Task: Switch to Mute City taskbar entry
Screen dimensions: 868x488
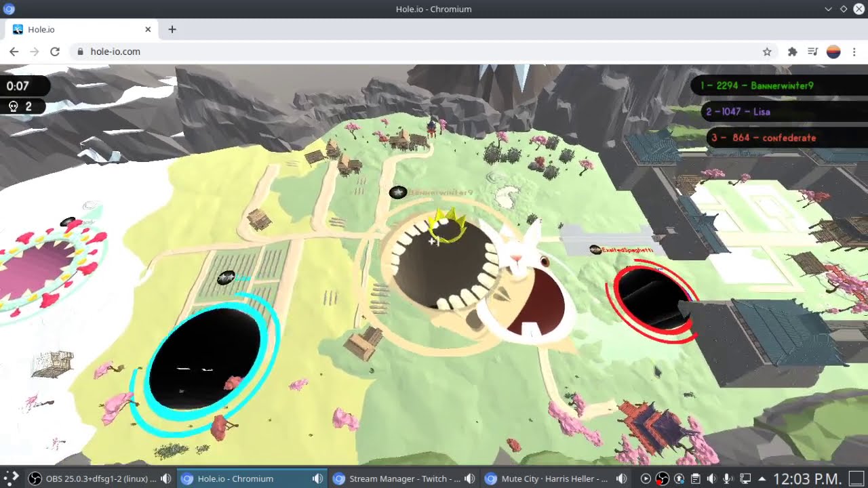Action: [x=556, y=479]
